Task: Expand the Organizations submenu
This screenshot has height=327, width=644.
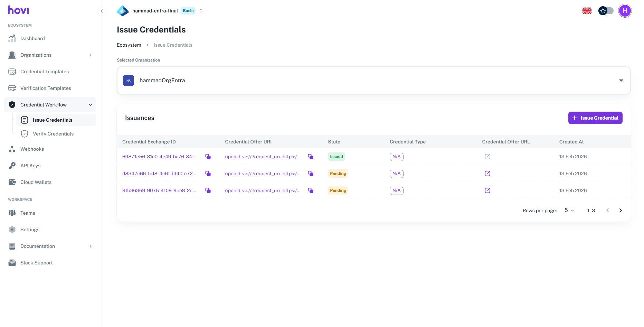Action: click(91, 55)
